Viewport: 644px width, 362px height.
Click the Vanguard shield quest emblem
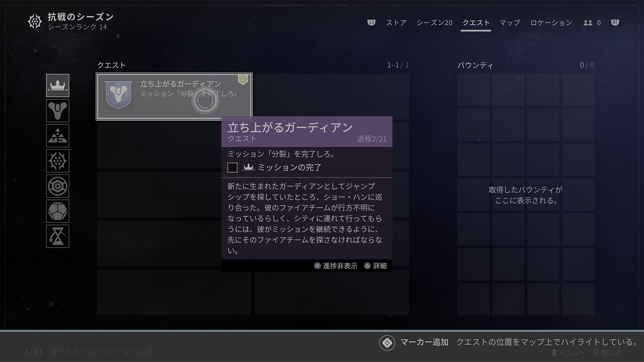[118, 96]
